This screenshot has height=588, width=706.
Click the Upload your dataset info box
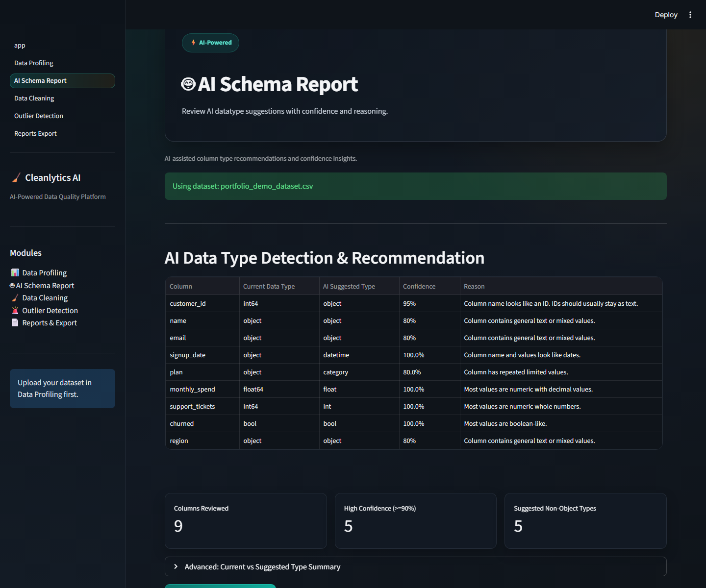coord(62,389)
